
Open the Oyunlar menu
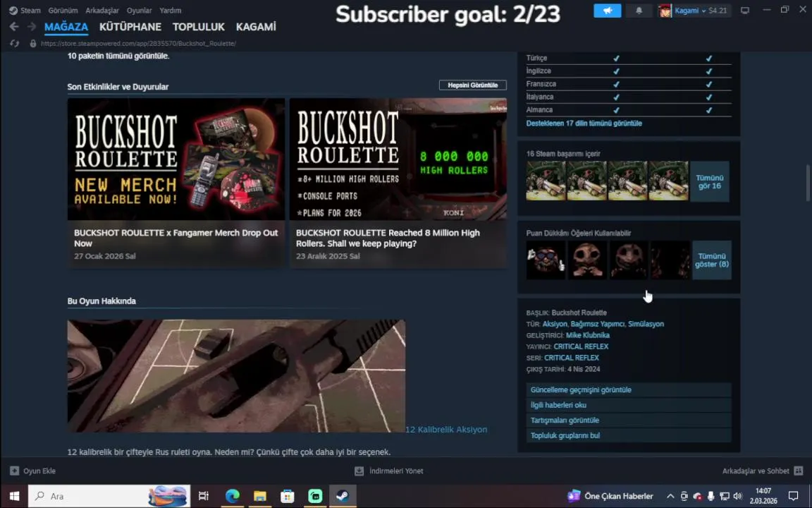click(140, 11)
